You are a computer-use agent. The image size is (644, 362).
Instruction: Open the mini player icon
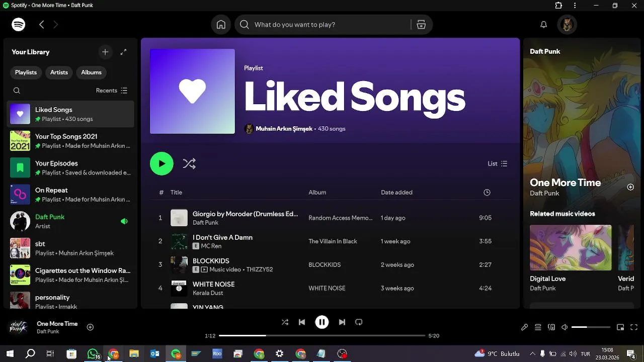(620, 327)
